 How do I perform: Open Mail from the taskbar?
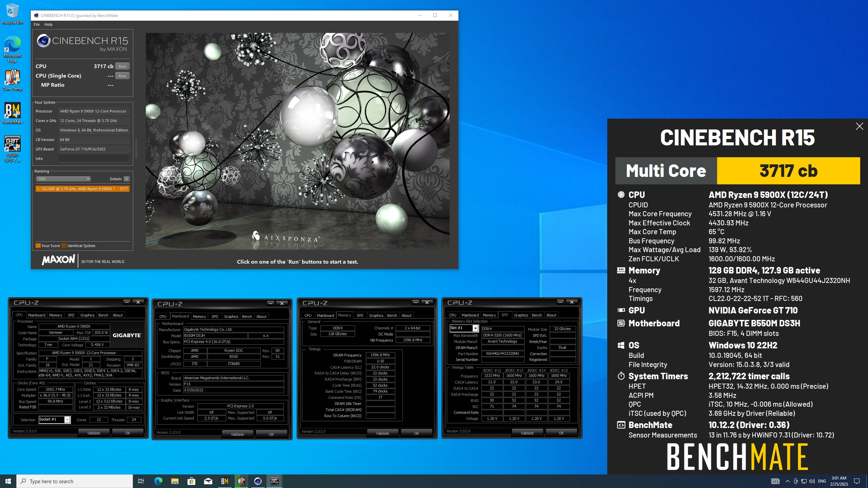point(208,481)
